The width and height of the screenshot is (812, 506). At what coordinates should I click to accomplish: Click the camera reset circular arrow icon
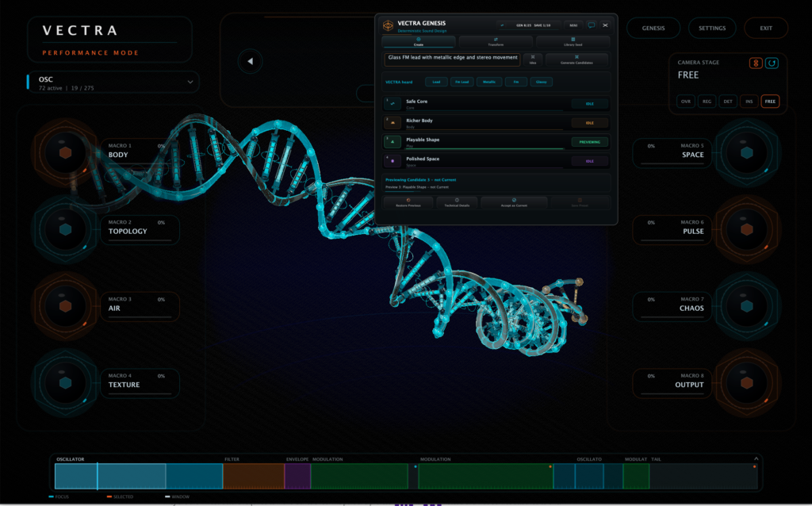pyautogui.click(x=772, y=63)
